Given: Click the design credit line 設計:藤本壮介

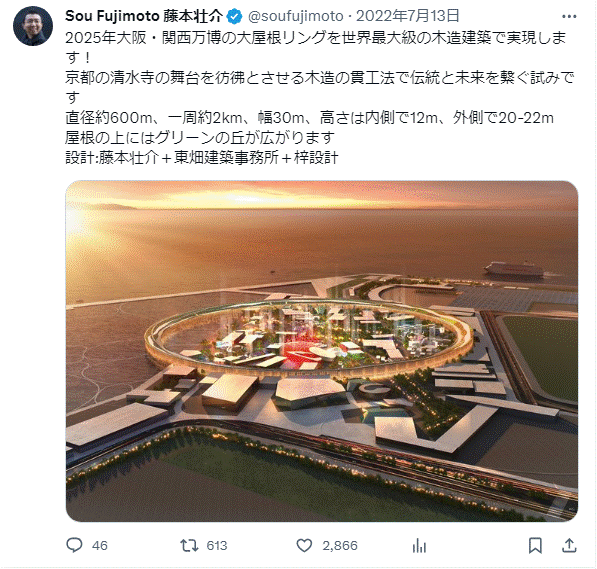Looking at the screenshot, I should click(202, 158).
